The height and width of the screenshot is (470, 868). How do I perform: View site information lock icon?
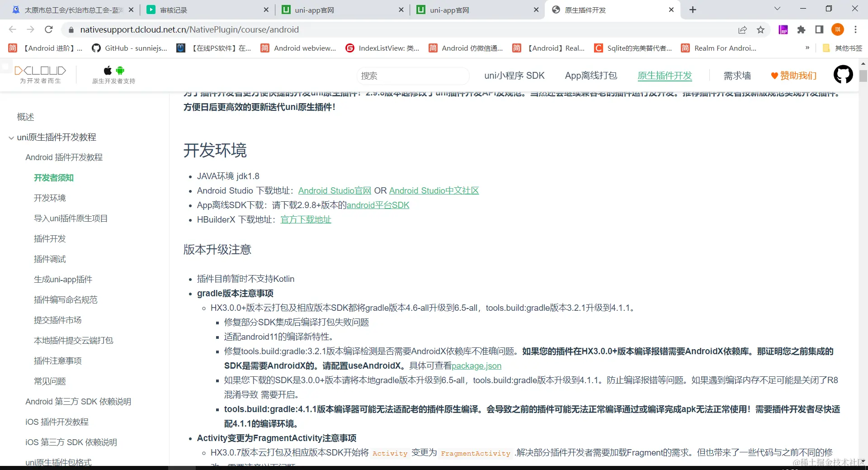point(70,30)
